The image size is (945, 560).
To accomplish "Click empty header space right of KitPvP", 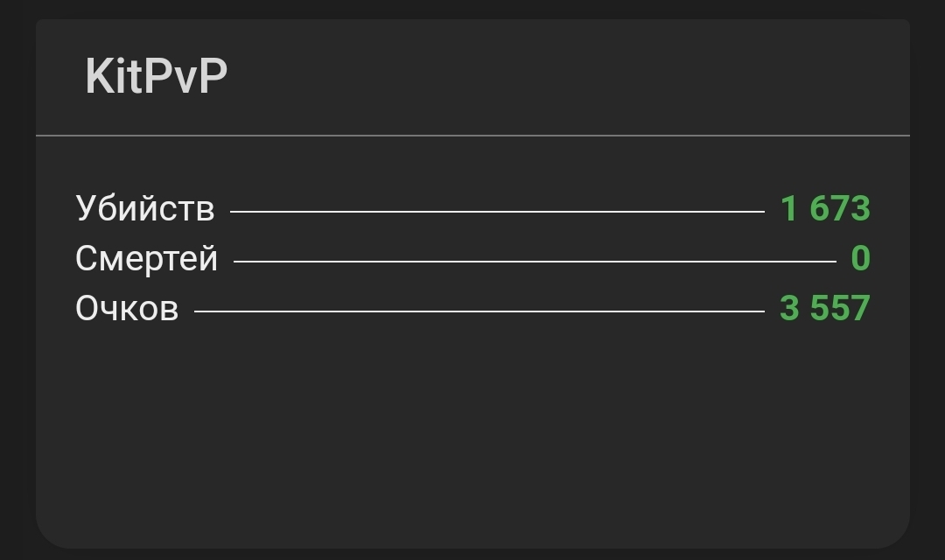I will pyautogui.click(x=569, y=77).
